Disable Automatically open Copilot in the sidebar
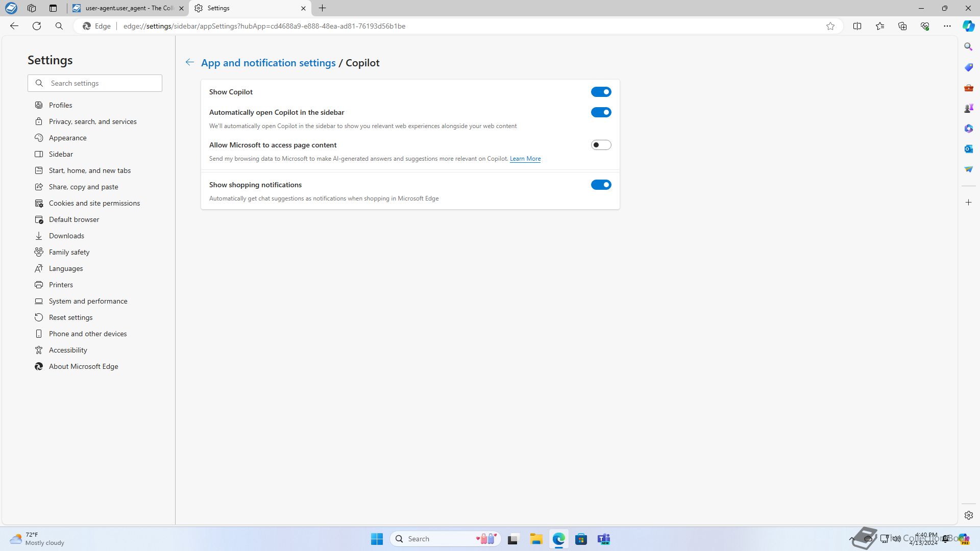This screenshot has height=551, width=980. 601,112
